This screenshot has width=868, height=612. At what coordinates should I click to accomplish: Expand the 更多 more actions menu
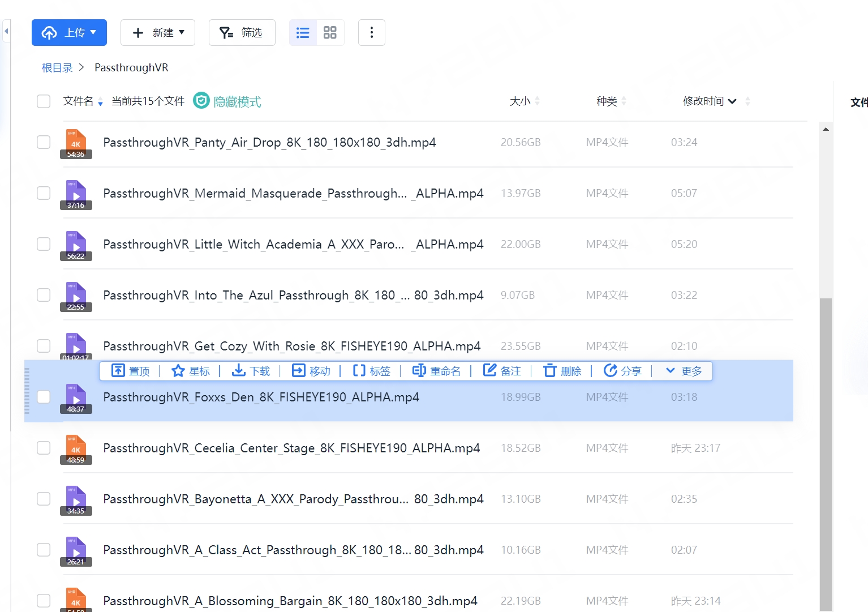tap(684, 371)
